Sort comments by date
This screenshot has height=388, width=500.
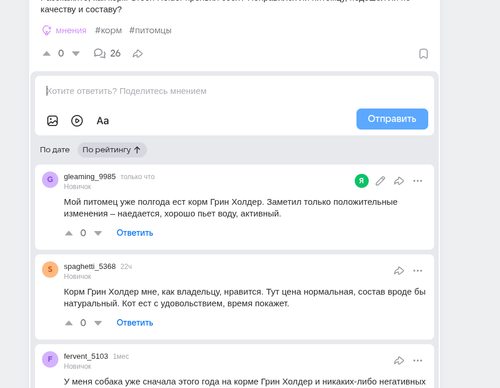tap(55, 150)
